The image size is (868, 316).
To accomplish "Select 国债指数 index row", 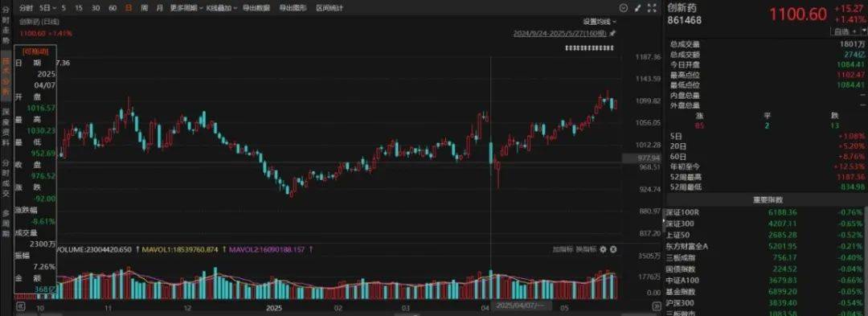I will pos(766,269).
